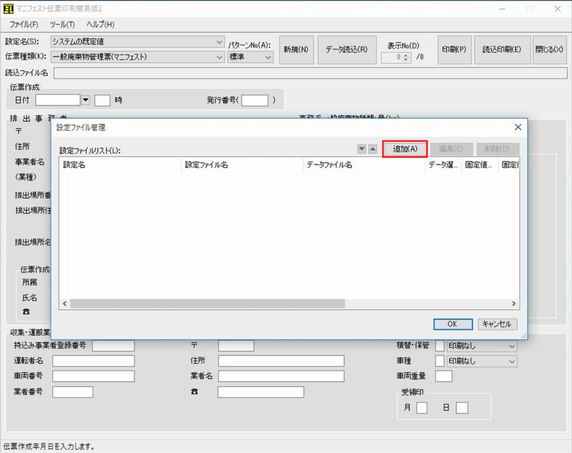Expand the 伝票種類 dropdown
Screen dimensions: 572x453
pos(219,57)
